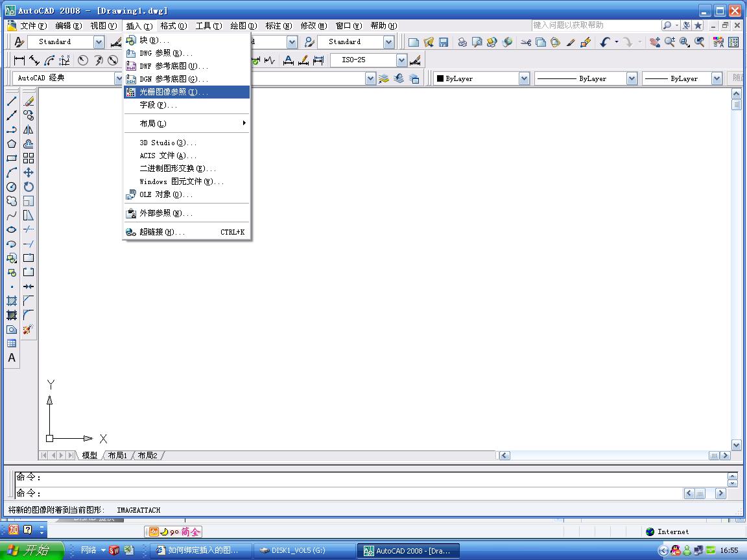Select the Line tool in draw toolbar
Screen dimensions: 747x560
(x=12, y=101)
